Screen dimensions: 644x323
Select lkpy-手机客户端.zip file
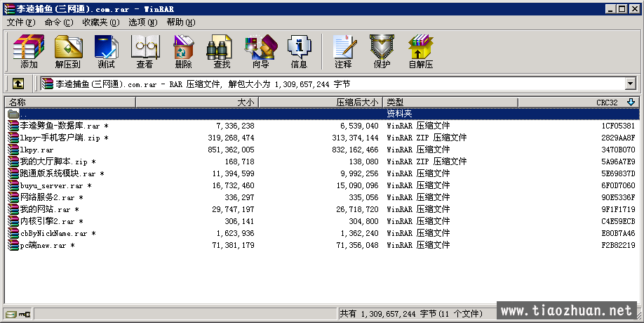click(64, 138)
